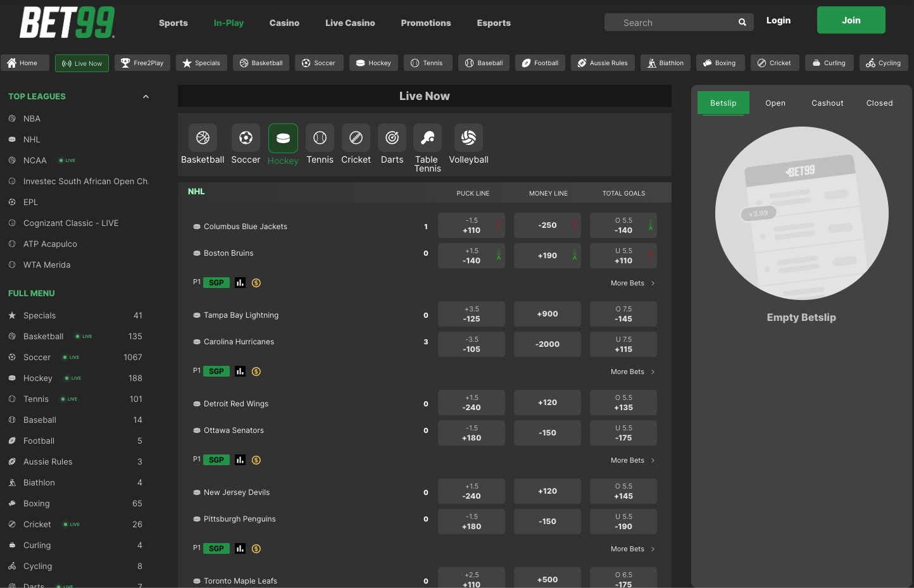The height and width of the screenshot is (588, 914).
Task: Collapse the Top Leagues section
Action: (146, 97)
